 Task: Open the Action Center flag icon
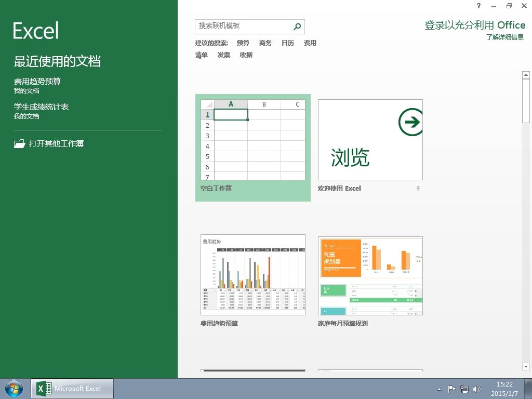(x=451, y=389)
